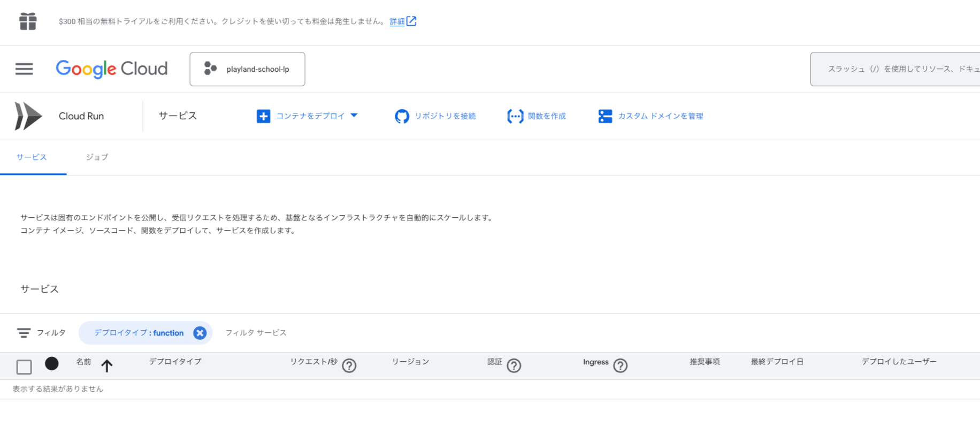This screenshot has height=435, width=980.
Task: Click リポジトリを接続 button
Action: click(445, 116)
